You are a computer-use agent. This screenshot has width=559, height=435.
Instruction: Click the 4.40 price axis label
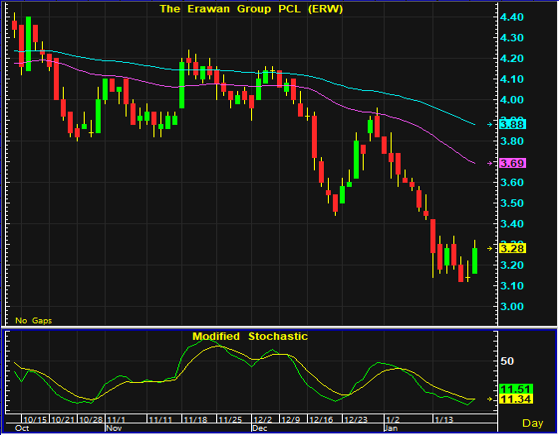pos(512,17)
